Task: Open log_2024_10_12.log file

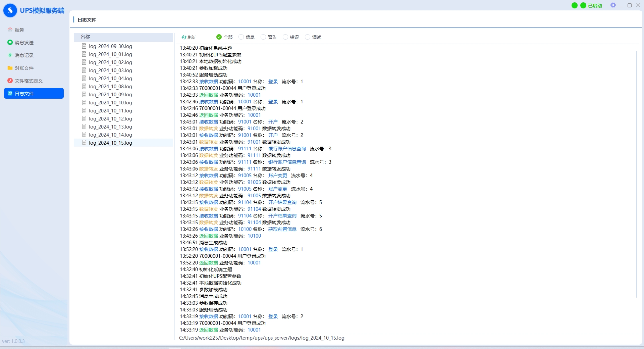Action: [x=123, y=119]
